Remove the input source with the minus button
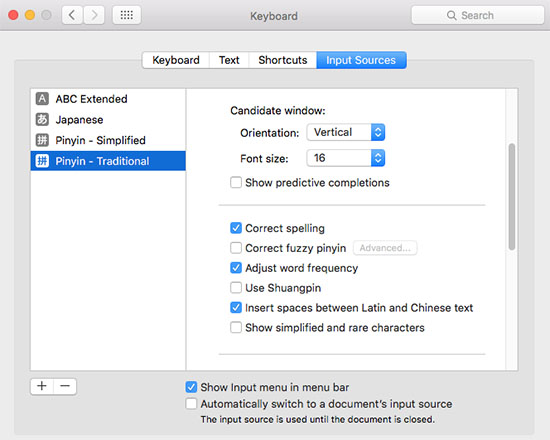 (x=65, y=386)
